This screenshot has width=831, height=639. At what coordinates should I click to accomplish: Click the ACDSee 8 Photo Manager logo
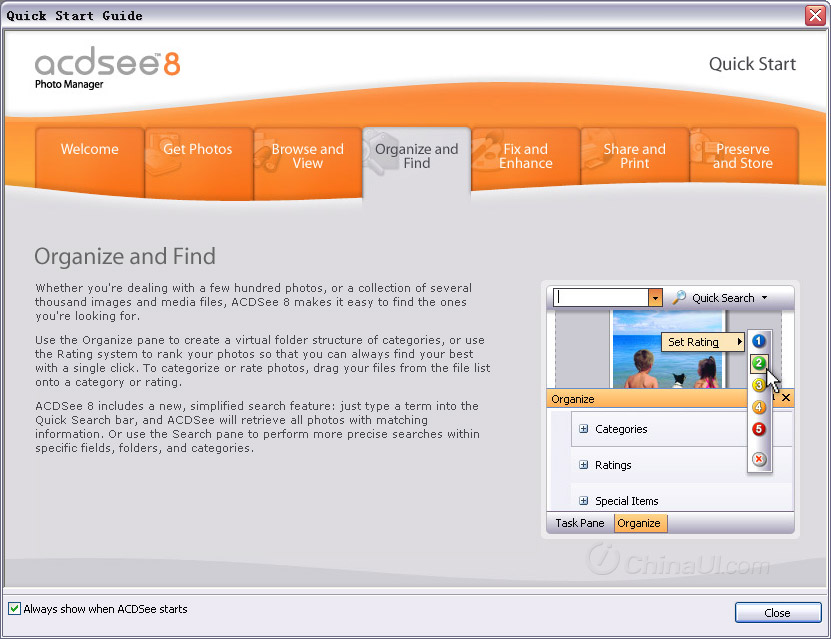108,68
